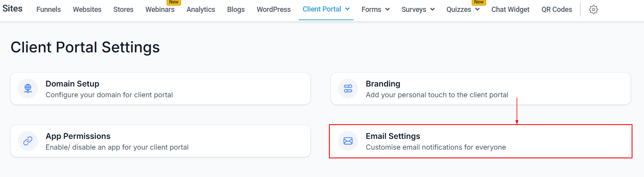This screenshot has width=644, height=177.
Task: Open the Chat Widget tab
Action: pos(510,10)
